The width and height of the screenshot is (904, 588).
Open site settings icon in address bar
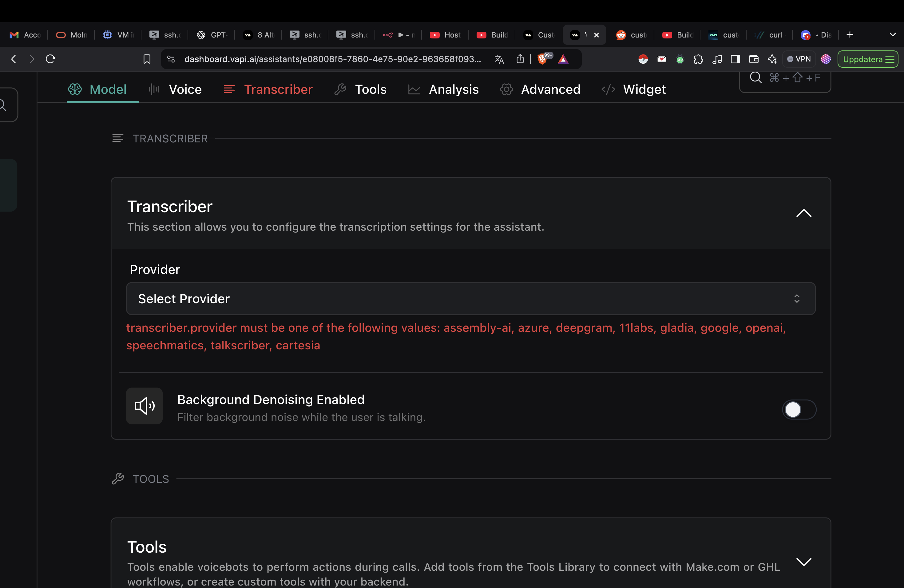click(x=171, y=59)
